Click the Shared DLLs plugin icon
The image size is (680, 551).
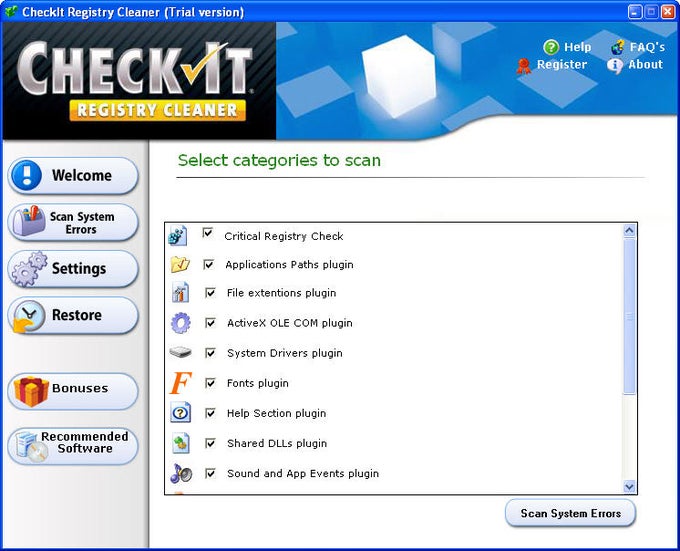click(x=180, y=443)
